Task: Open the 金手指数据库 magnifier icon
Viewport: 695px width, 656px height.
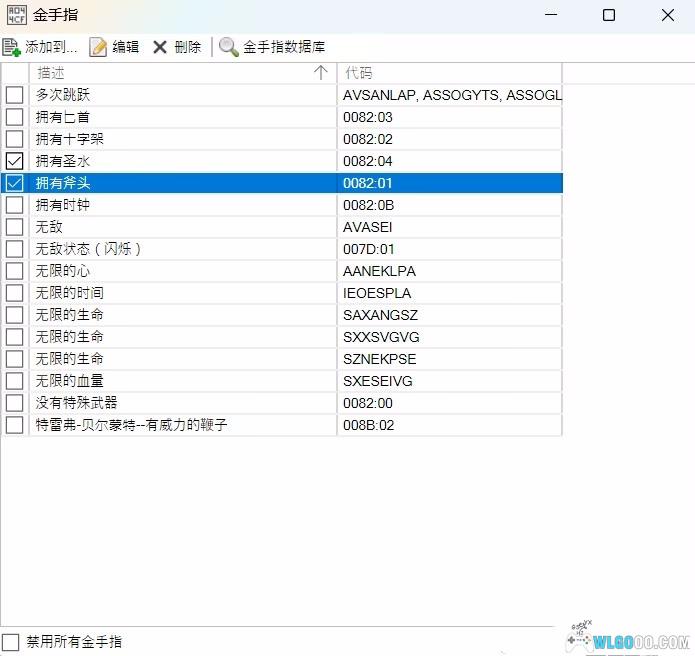Action: (x=229, y=47)
